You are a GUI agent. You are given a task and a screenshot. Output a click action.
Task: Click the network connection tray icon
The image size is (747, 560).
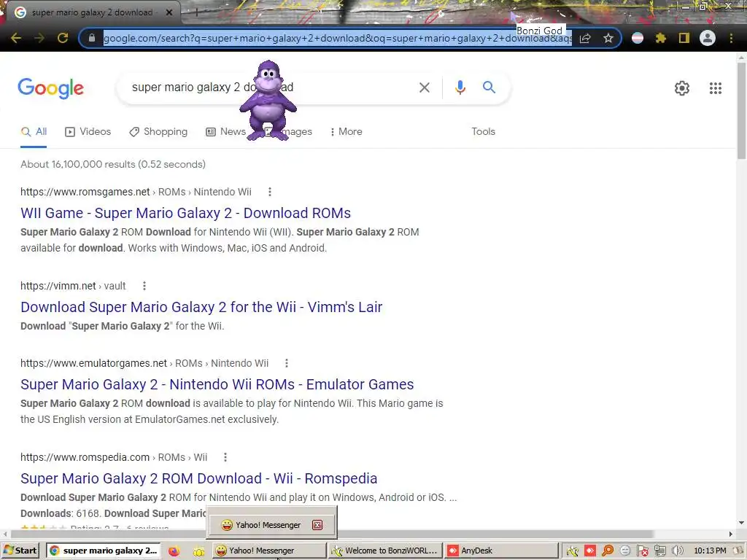[659, 551]
